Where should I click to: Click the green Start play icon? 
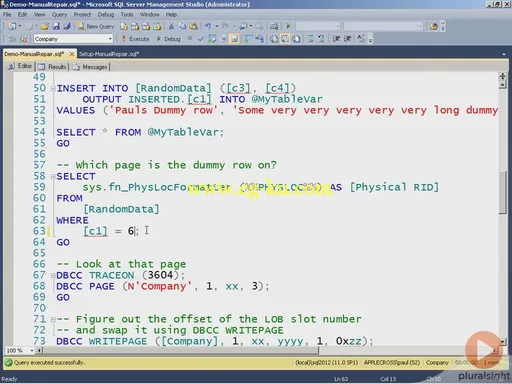click(288, 26)
